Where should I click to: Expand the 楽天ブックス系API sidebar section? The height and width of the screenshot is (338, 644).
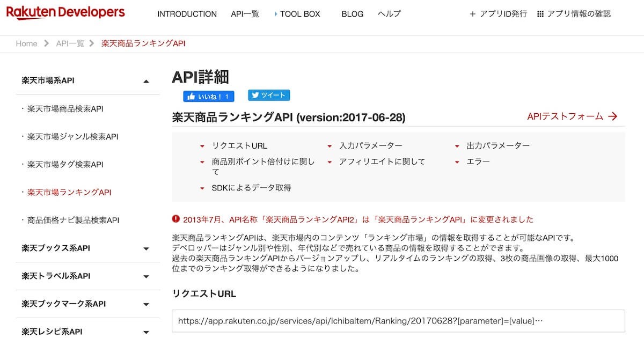point(146,248)
